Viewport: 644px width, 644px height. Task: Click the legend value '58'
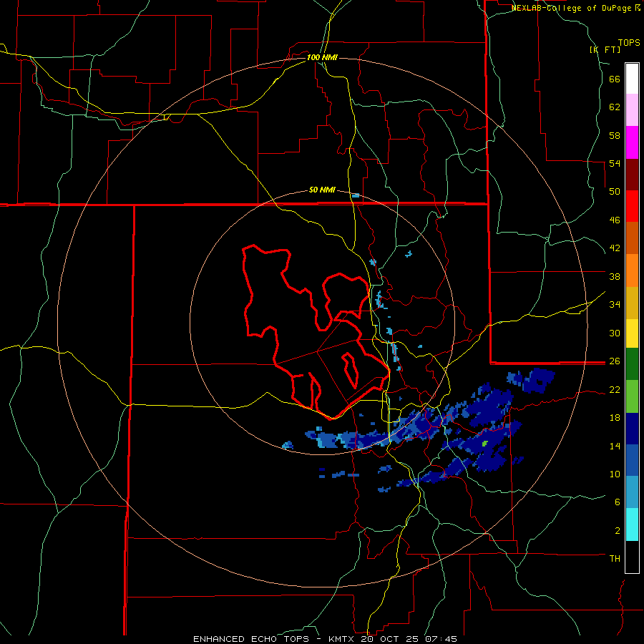615,135
